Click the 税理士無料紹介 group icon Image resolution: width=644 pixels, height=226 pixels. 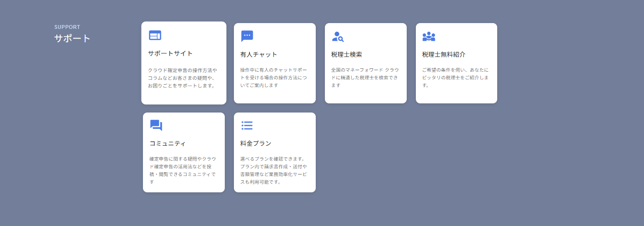[429, 37]
